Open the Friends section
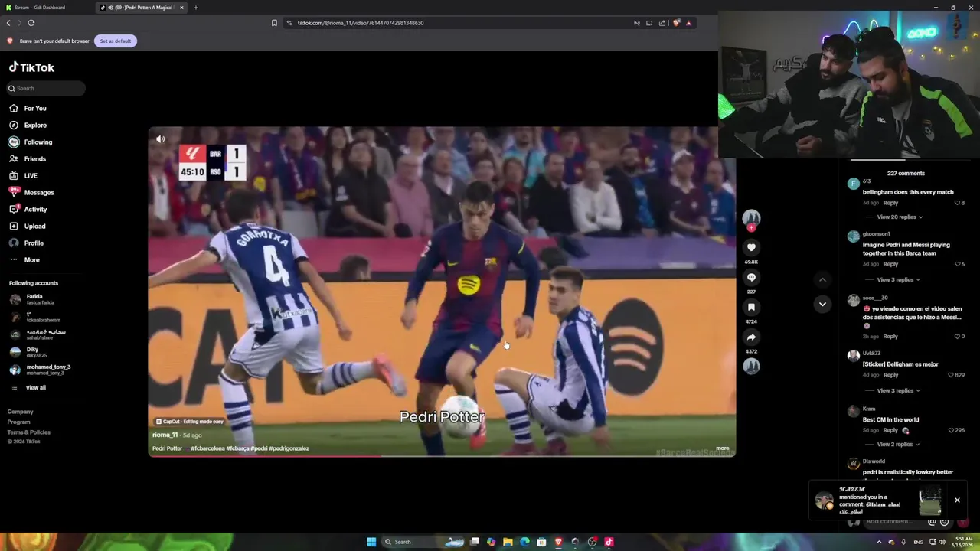This screenshot has width=980, height=551. tap(34, 159)
